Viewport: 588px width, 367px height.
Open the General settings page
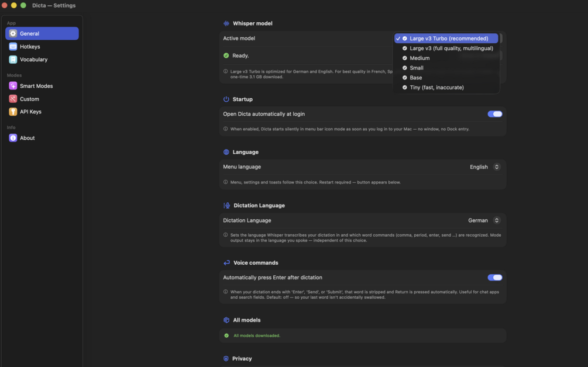coord(42,33)
